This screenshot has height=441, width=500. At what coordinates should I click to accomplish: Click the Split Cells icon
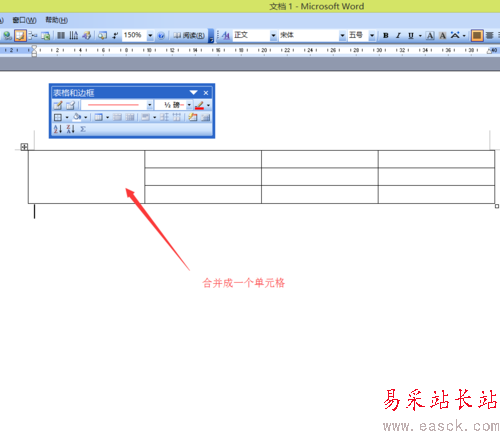coord(130,117)
